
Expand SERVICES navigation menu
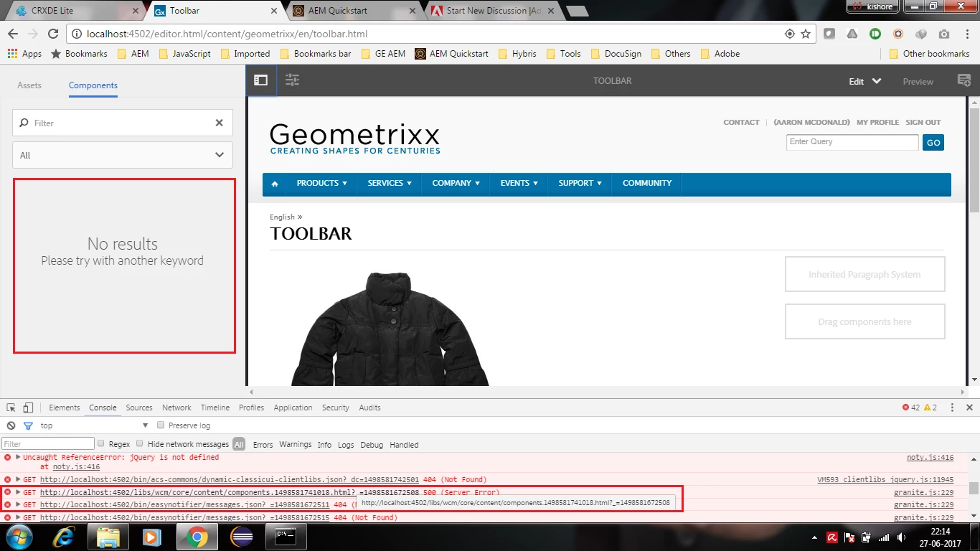[390, 184]
